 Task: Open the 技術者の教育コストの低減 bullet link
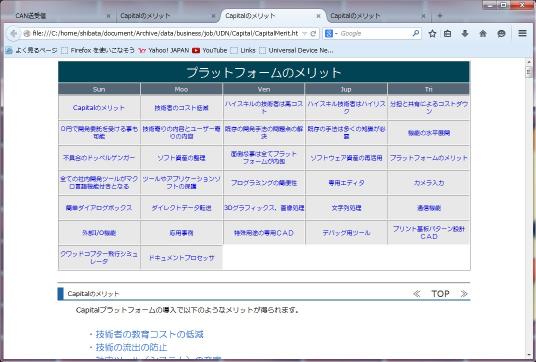click(150, 334)
